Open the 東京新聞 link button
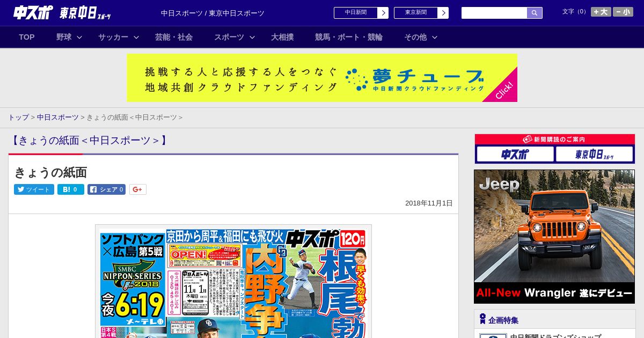Screen dimensions: 644x338 click(x=421, y=13)
